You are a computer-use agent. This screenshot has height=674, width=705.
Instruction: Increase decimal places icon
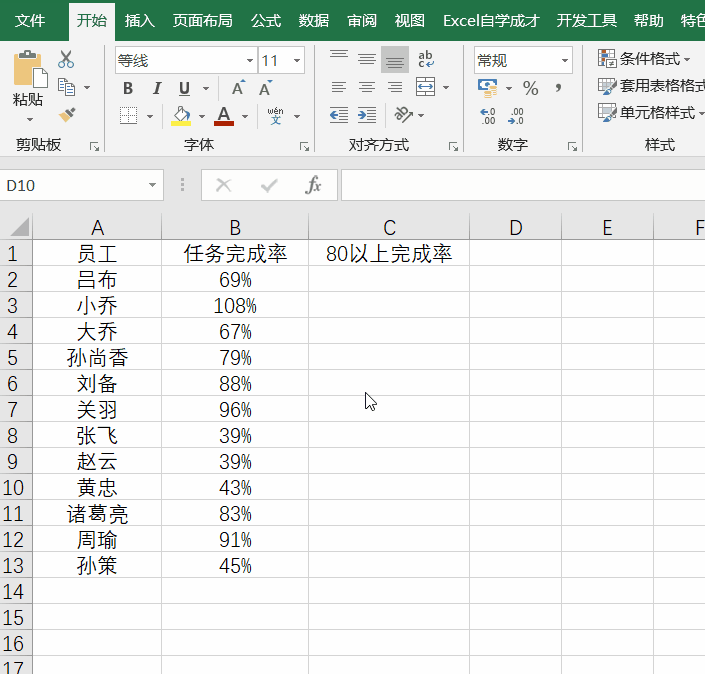pyautogui.click(x=488, y=116)
